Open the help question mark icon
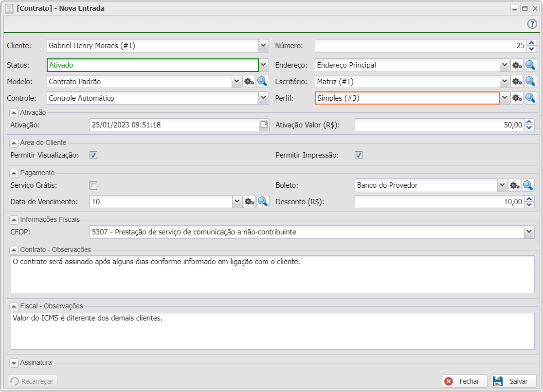 532,24
